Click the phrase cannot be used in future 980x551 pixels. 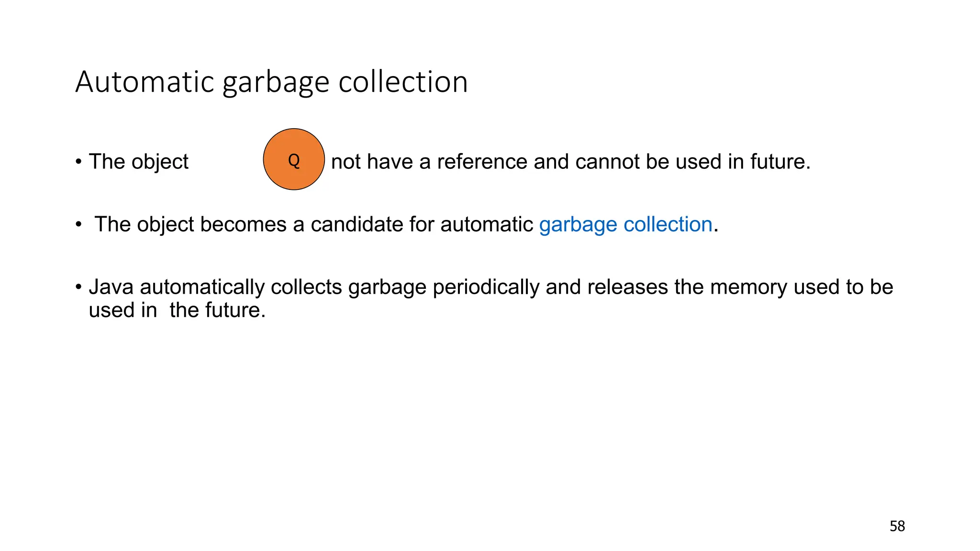693,162
